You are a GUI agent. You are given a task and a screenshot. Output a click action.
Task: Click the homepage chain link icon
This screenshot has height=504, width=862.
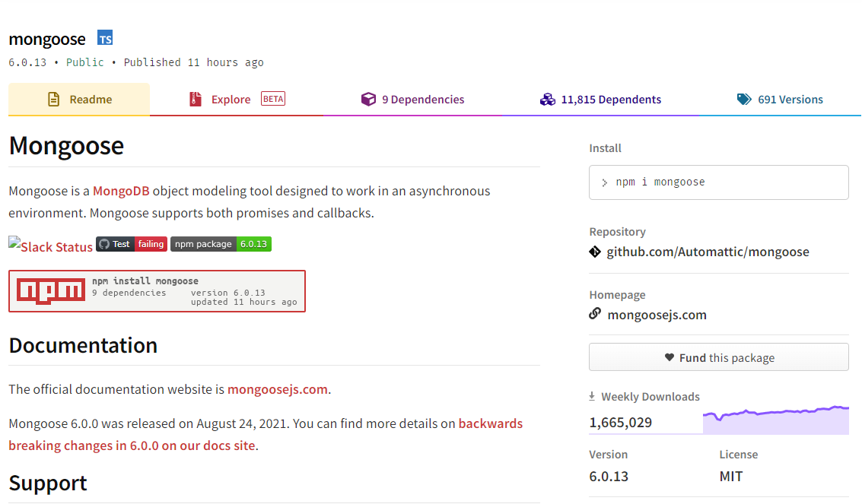tap(595, 313)
